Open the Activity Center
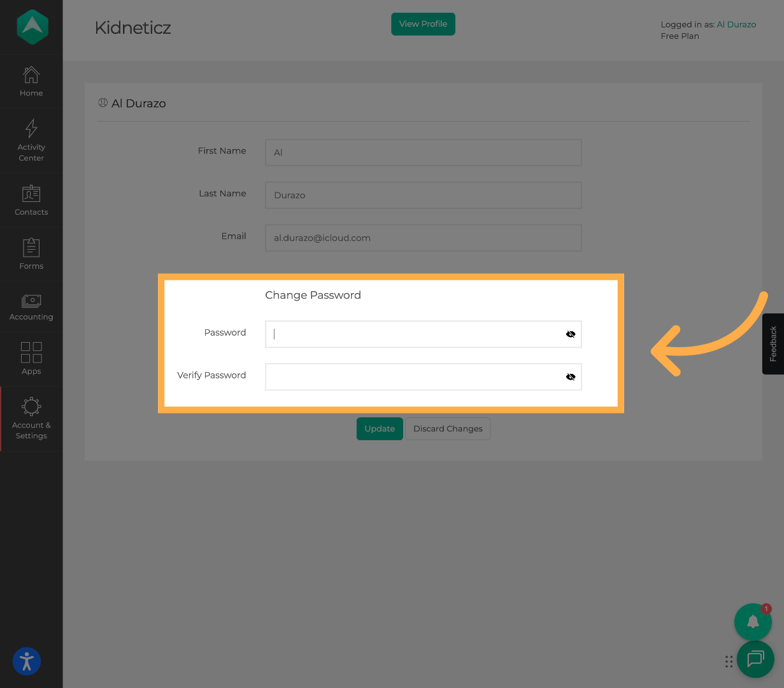Screen dimensions: 784x688 (31, 140)
